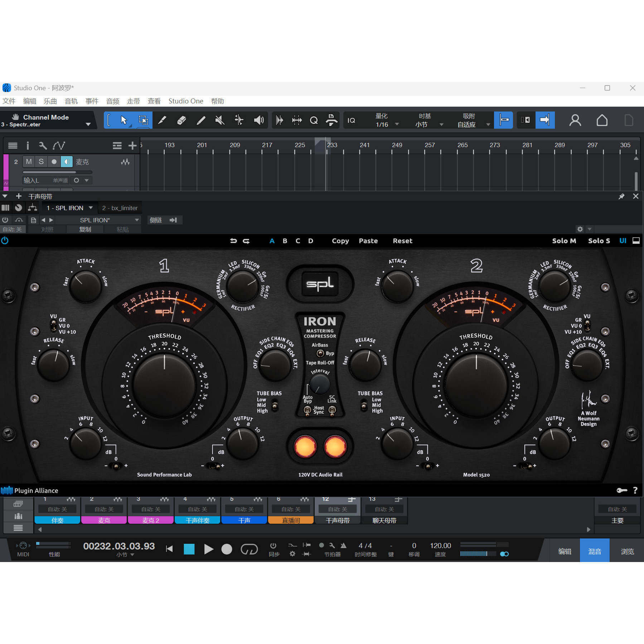Switch to the 浏览 browse view
Screen dimensions: 644x644
click(x=627, y=551)
